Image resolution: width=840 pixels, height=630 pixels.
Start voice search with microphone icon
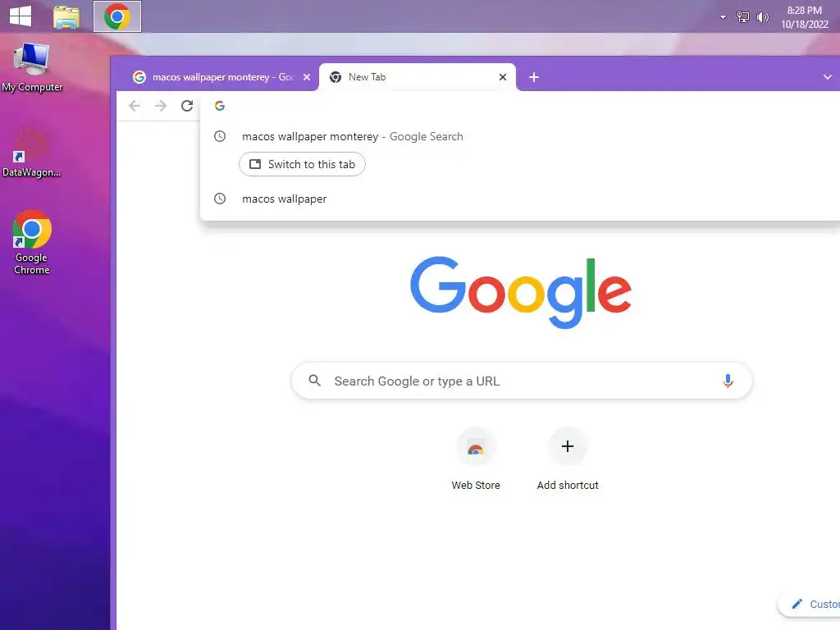[x=728, y=381]
